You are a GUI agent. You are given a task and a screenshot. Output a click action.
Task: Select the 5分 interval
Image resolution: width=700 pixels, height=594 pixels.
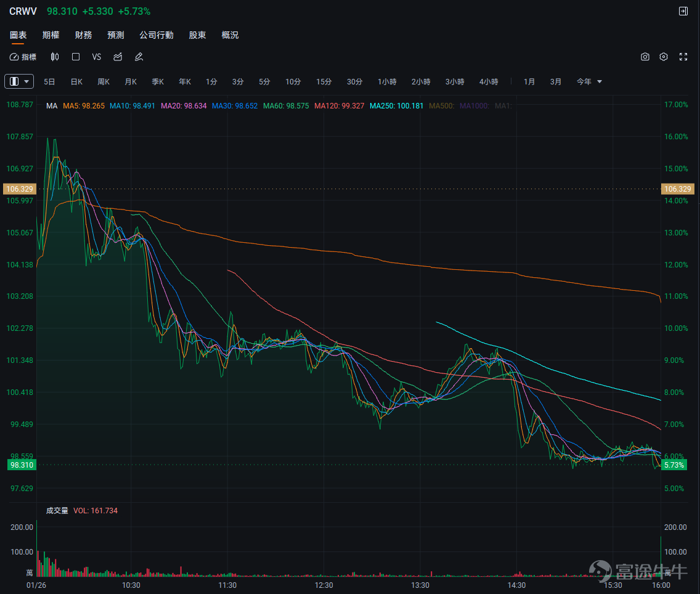[x=264, y=82]
